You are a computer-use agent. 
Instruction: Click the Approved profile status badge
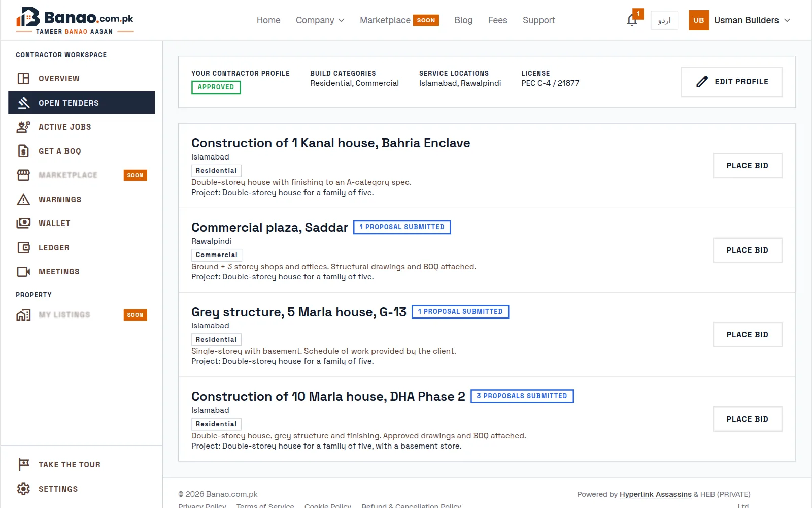coord(216,87)
